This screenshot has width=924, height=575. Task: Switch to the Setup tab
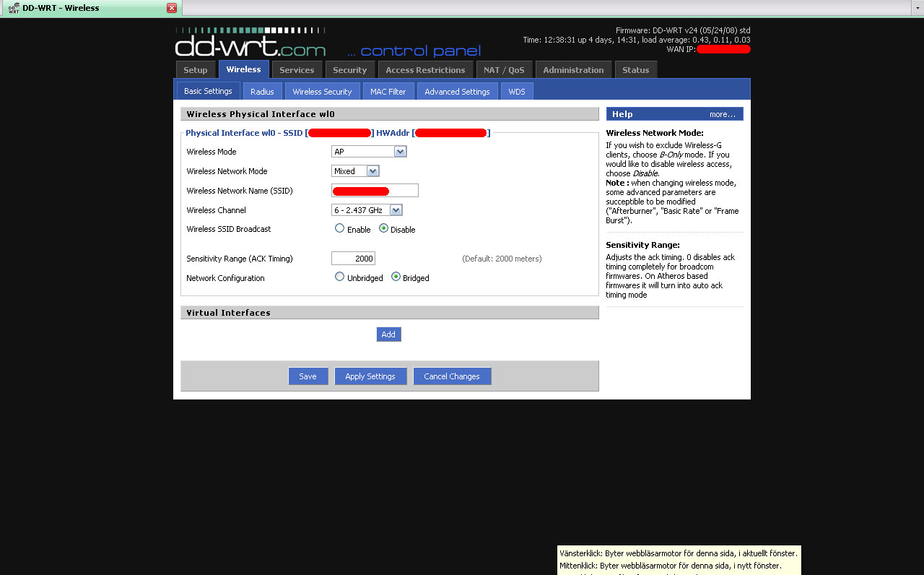(x=195, y=70)
